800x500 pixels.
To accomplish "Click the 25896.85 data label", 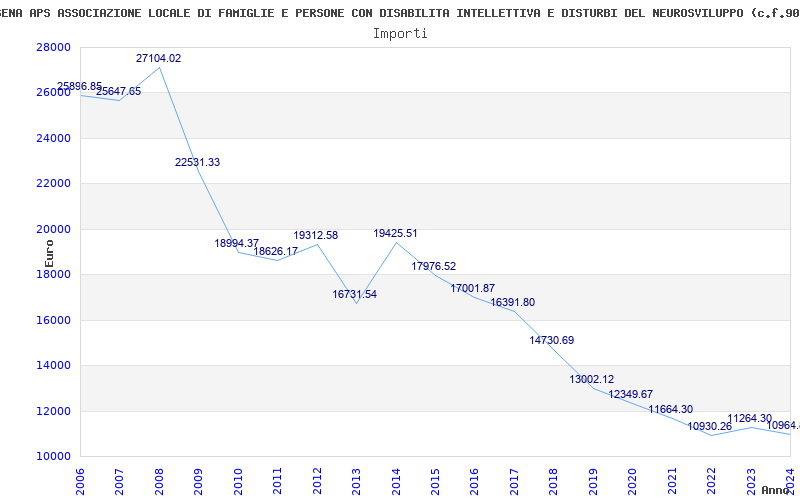I will click(x=80, y=86).
